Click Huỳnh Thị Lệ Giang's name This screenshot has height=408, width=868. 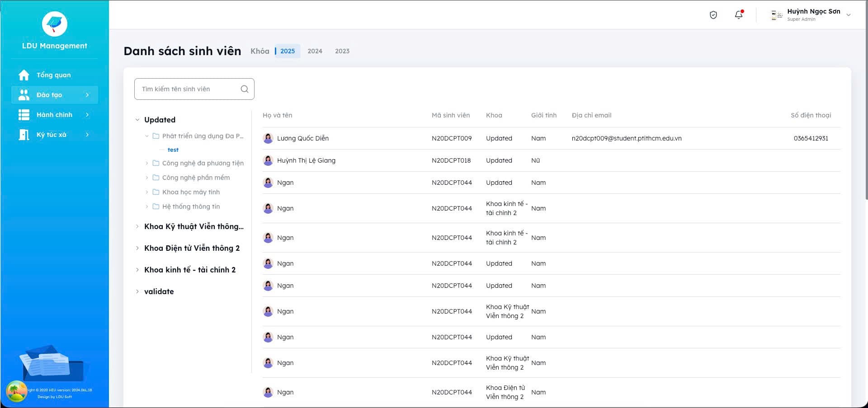click(306, 160)
